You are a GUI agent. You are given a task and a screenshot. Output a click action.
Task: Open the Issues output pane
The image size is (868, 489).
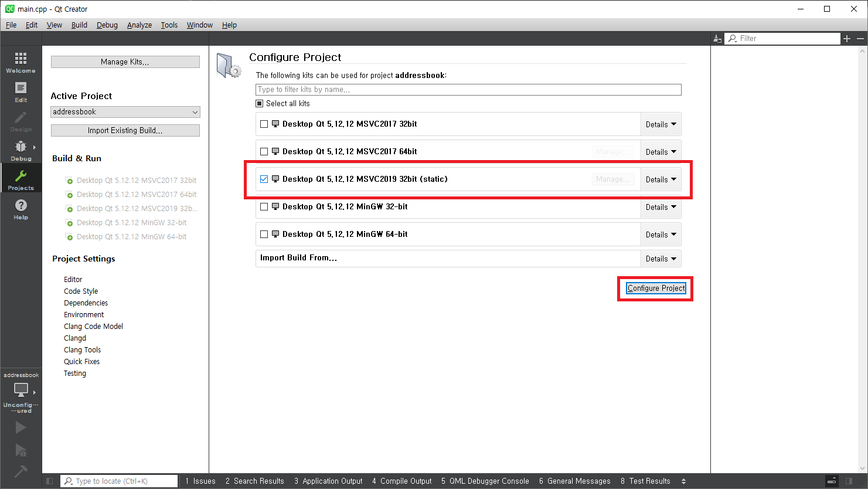[x=200, y=481]
